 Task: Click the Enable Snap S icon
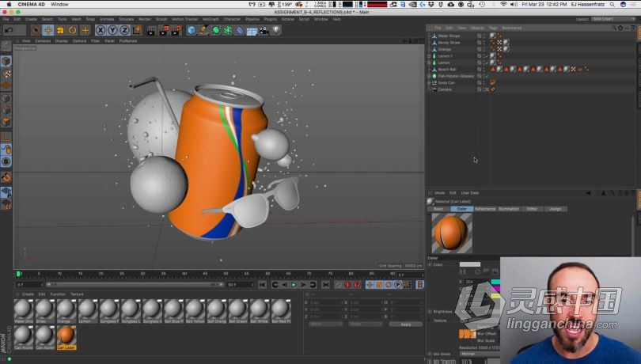[6, 162]
